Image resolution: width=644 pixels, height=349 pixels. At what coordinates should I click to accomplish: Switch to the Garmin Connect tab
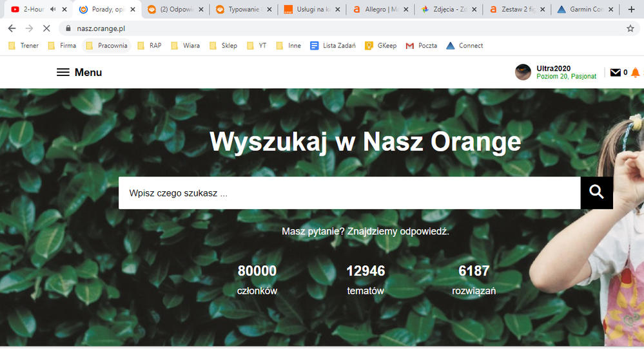click(x=584, y=10)
